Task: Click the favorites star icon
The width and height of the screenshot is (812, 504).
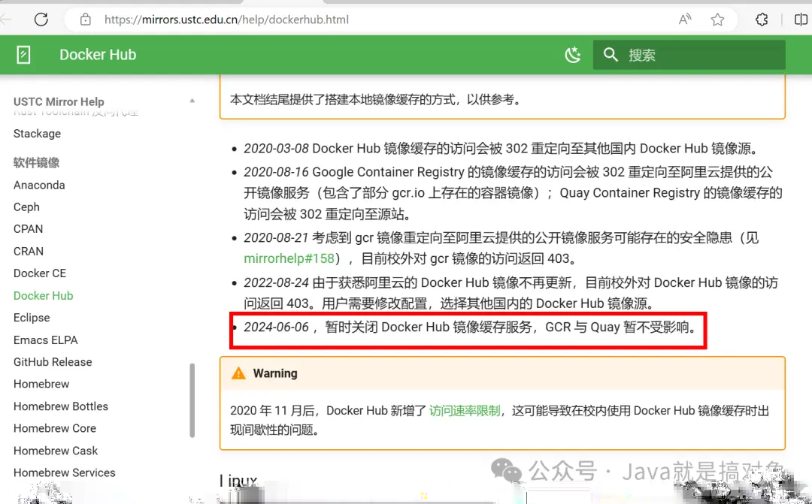Action: (717, 20)
